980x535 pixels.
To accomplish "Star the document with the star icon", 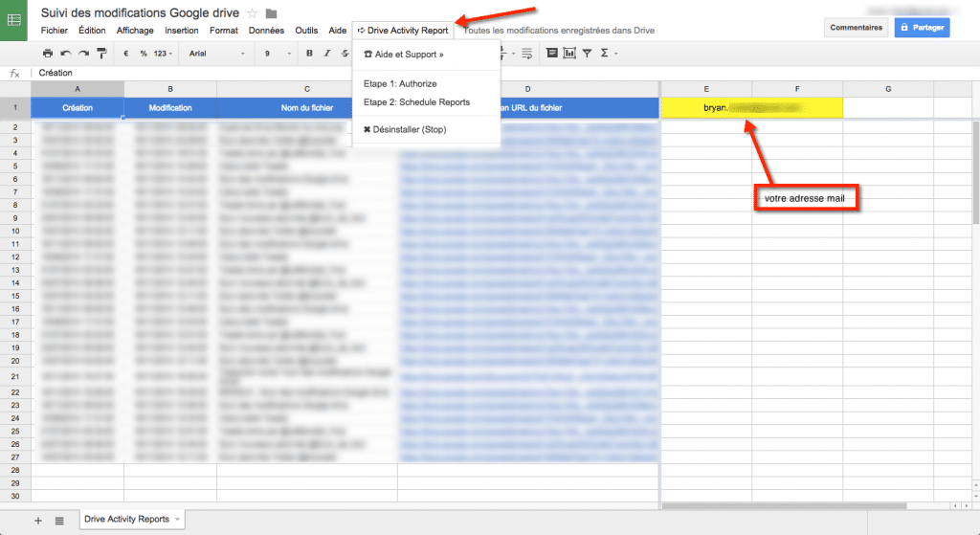I will pyautogui.click(x=253, y=13).
